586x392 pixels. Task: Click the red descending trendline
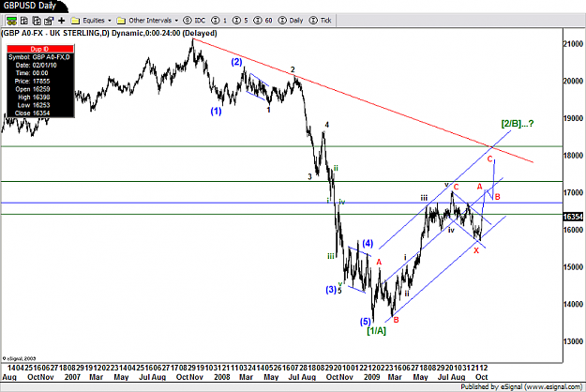pyautogui.click(x=363, y=100)
